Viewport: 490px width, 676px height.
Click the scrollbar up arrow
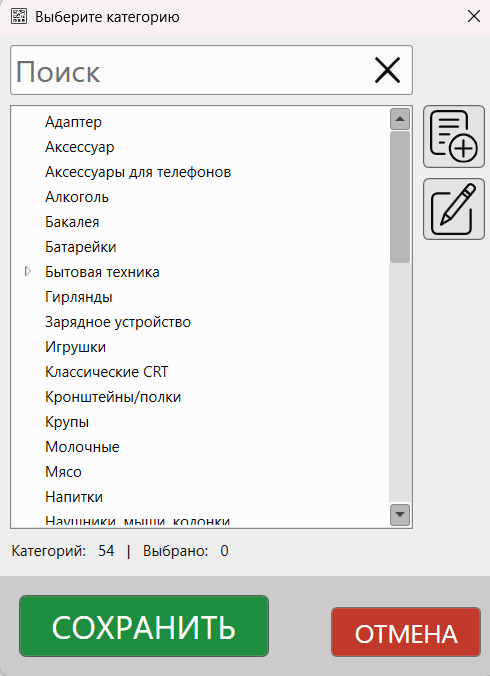[x=399, y=119]
